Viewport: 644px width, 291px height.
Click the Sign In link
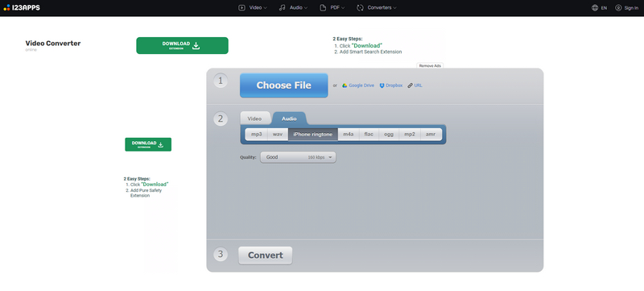631,8
